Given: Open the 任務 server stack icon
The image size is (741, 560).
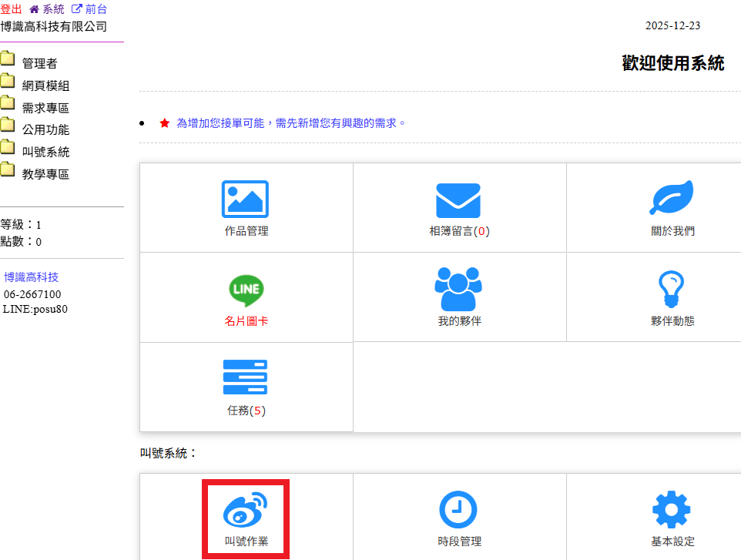Looking at the screenshot, I should [246, 379].
